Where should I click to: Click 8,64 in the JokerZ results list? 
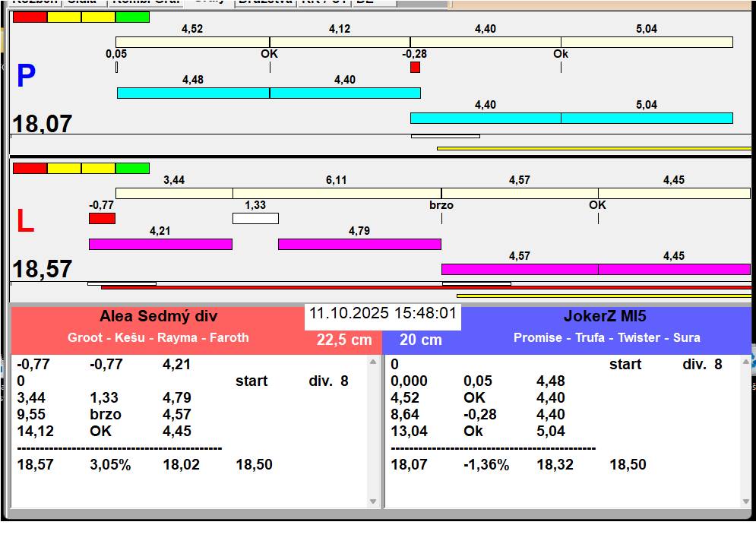(x=405, y=415)
